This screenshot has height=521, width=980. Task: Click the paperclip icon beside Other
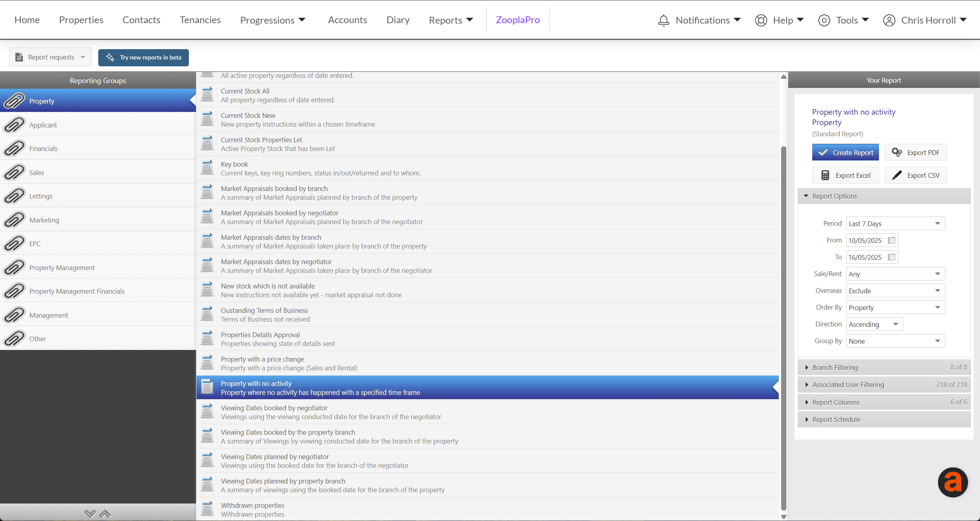click(14, 338)
